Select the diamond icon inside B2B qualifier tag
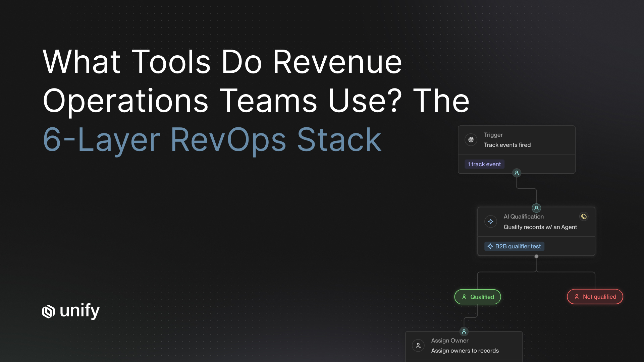The height and width of the screenshot is (362, 644). tap(490, 246)
